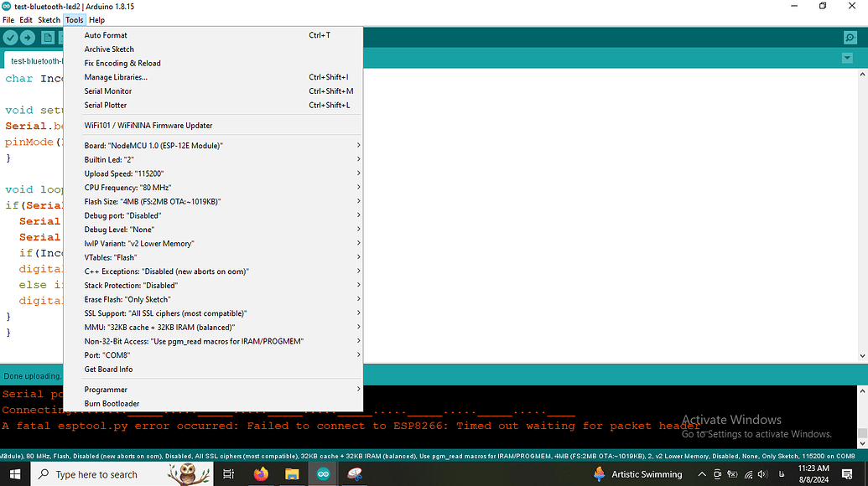This screenshot has height=486, width=868.
Task: Create a new sketch with the New icon
Action: 47,37
